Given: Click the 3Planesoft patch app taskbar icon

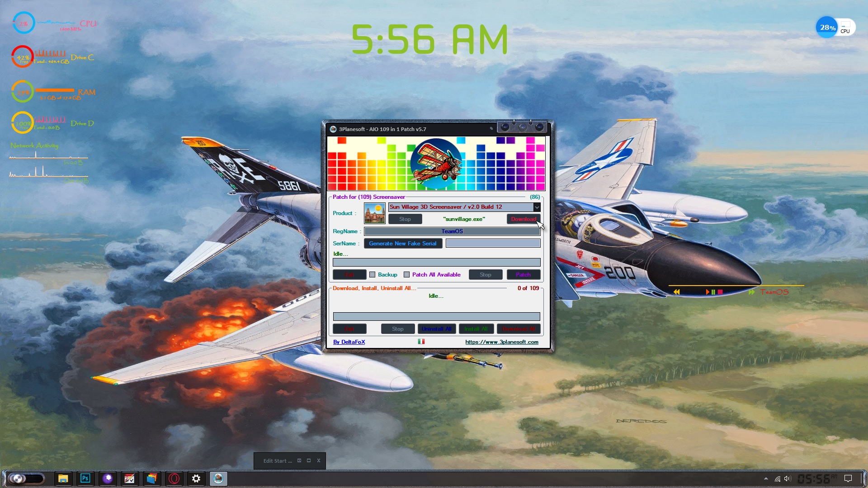Looking at the screenshot, I should pyautogui.click(x=218, y=478).
